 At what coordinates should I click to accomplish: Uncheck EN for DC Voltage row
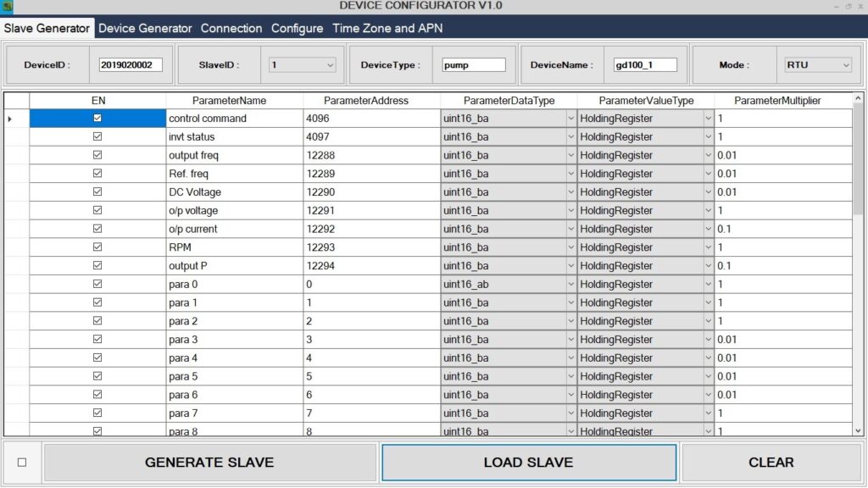pyautogui.click(x=97, y=191)
